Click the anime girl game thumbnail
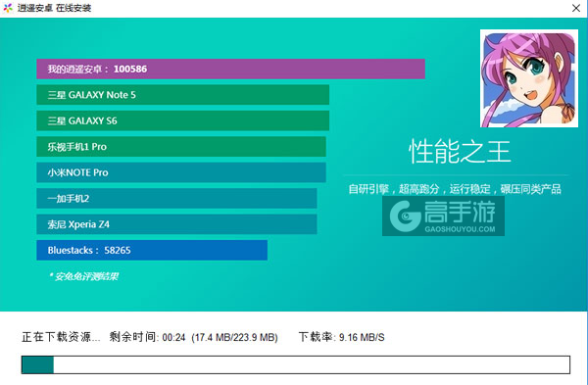Viewport: 588px width, 385px height. (529, 78)
